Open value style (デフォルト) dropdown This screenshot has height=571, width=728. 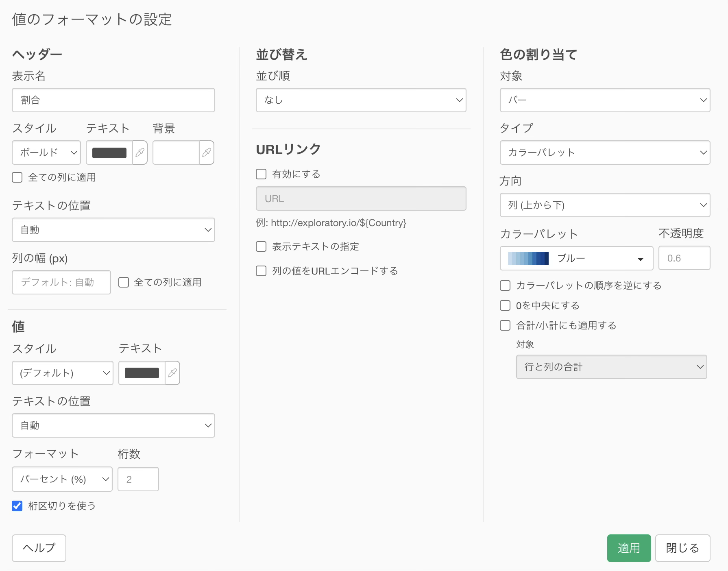click(x=63, y=373)
